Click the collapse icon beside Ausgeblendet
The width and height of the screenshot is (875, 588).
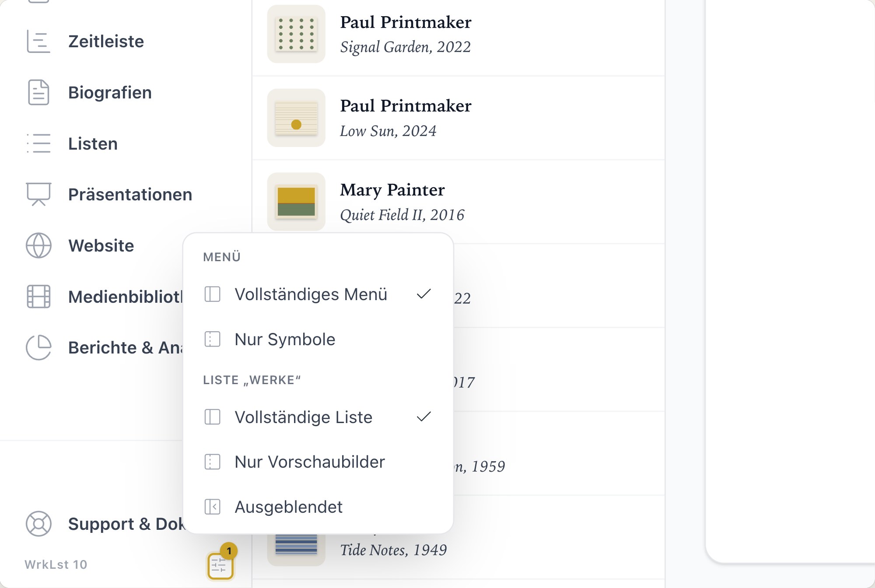pos(213,507)
